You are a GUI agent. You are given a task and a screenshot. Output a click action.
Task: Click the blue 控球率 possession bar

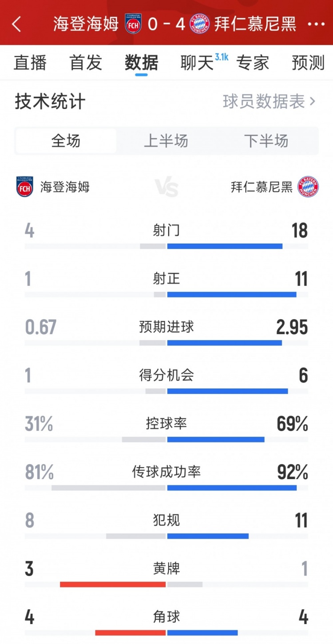(x=216, y=440)
